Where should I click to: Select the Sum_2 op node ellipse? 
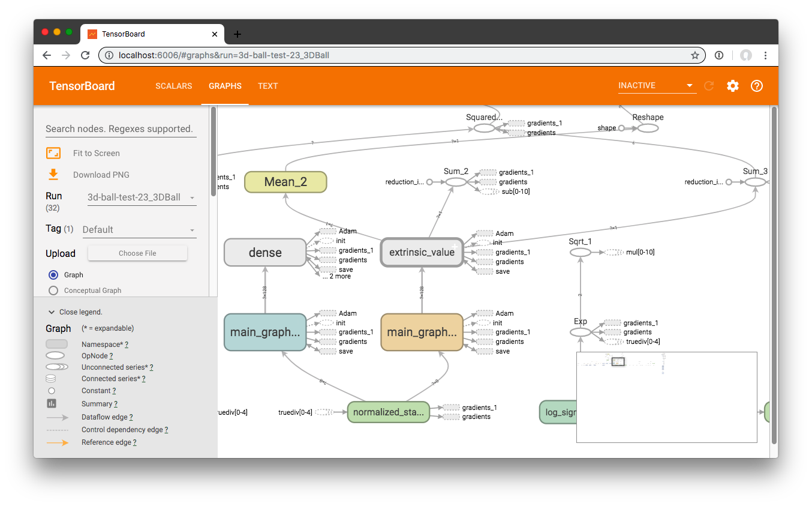pos(456,182)
